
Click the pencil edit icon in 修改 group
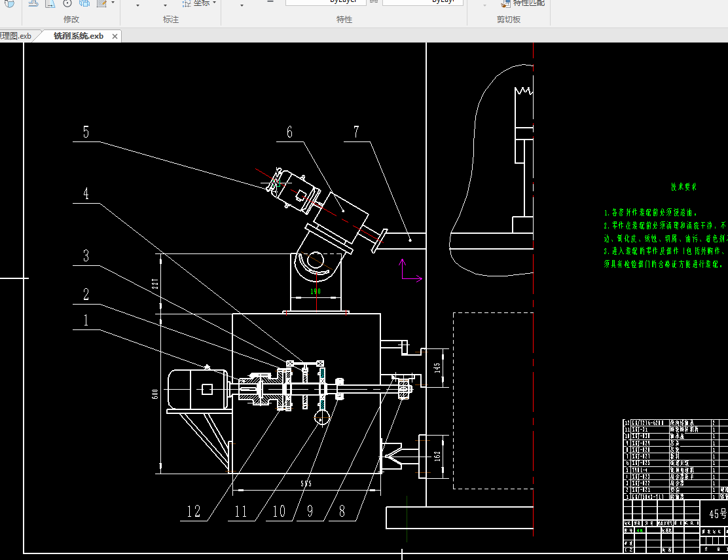click(x=101, y=3)
